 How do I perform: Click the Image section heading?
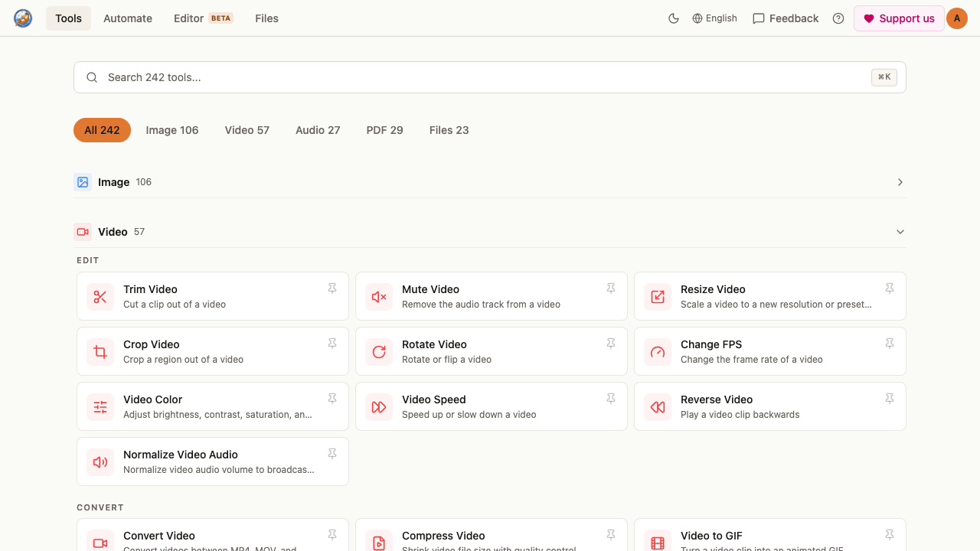114,182
